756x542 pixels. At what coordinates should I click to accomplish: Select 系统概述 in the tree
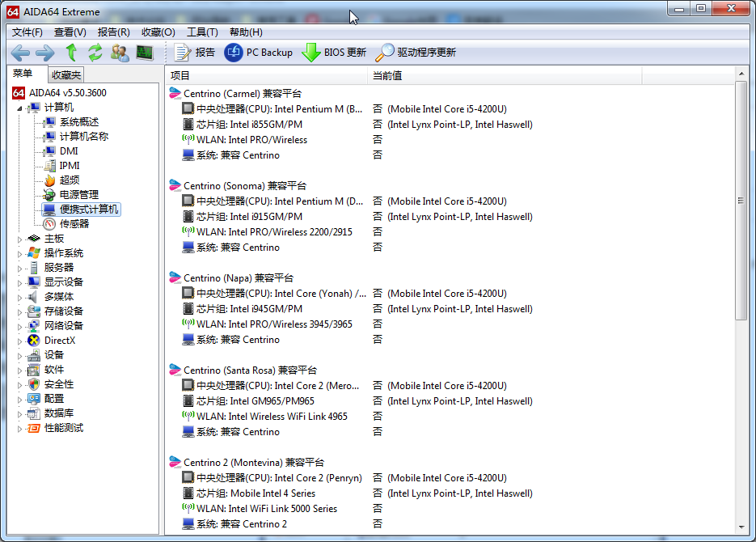pyautogui.click(x=79, y=122)
